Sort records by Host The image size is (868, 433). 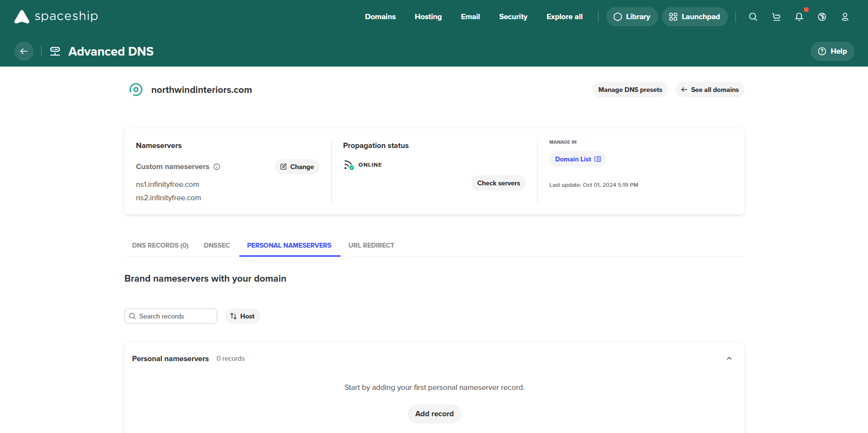point(243,316)
